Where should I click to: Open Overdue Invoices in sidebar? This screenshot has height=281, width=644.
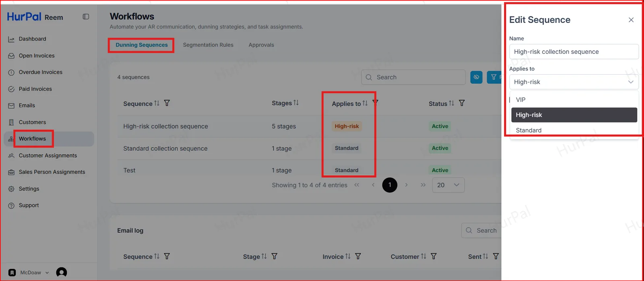point(40,72)
